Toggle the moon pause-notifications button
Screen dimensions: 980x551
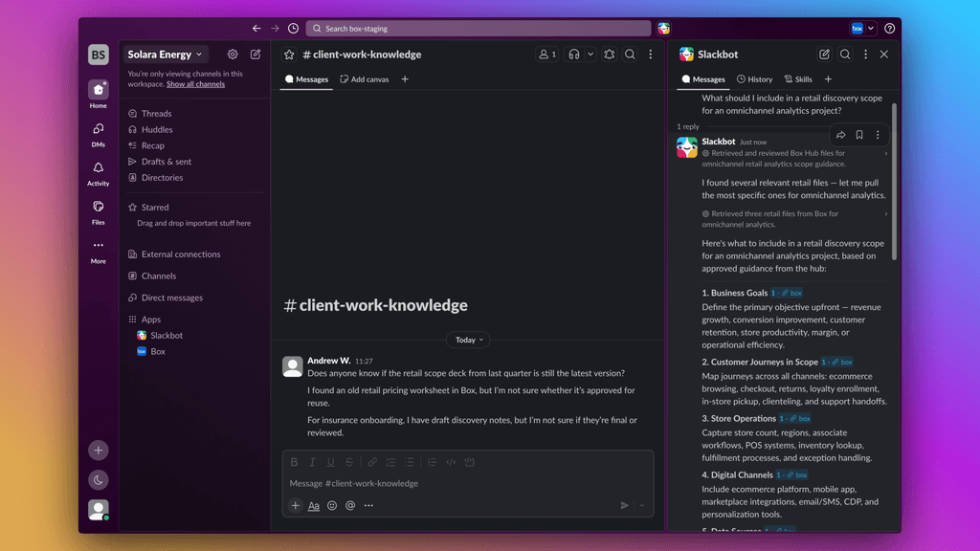point(99,480)
